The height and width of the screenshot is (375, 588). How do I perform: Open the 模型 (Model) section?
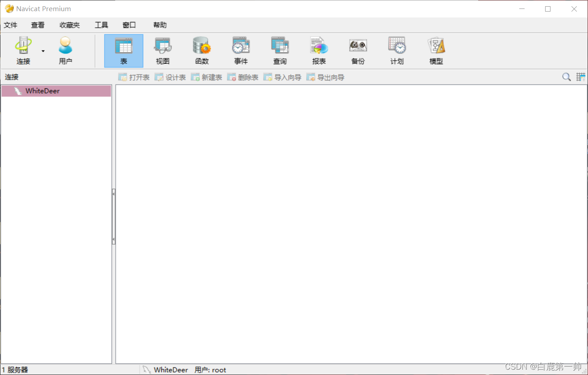pyautogui.click(x=436, y=51)
